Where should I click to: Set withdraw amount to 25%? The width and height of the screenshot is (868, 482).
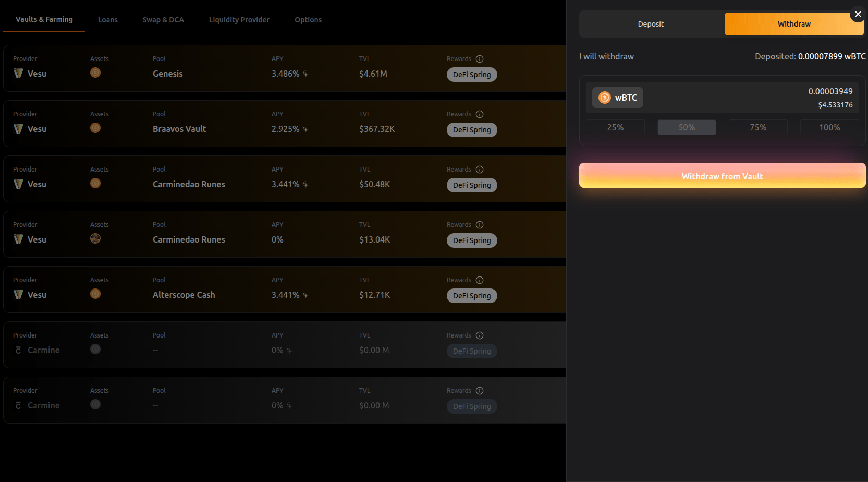[x=615, y=127]
